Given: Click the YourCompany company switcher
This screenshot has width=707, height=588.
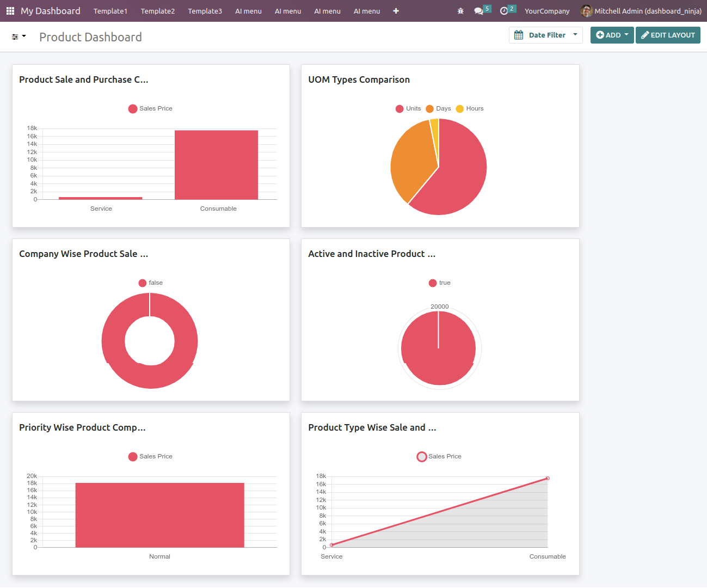Looking at the screenshot, I should pos(547,11).
